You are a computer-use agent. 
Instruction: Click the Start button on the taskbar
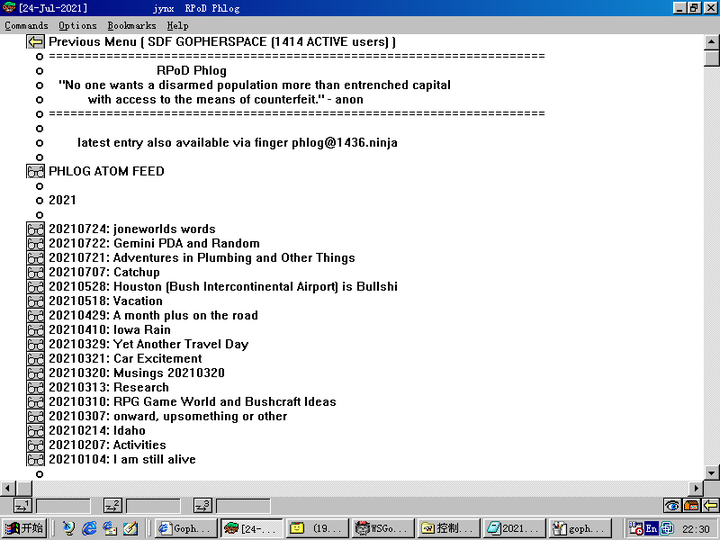coord(25,528)
